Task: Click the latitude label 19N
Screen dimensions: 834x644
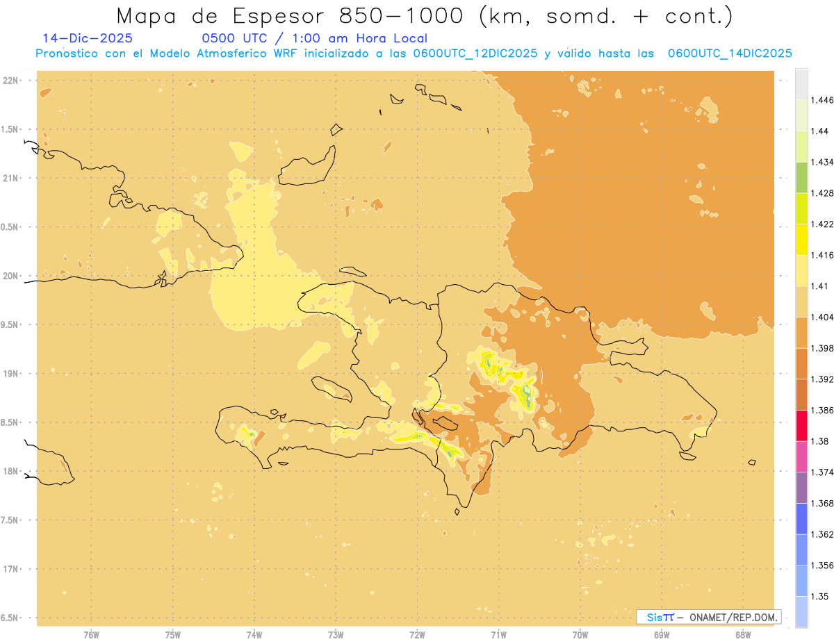Action: [x=12, y=374]
